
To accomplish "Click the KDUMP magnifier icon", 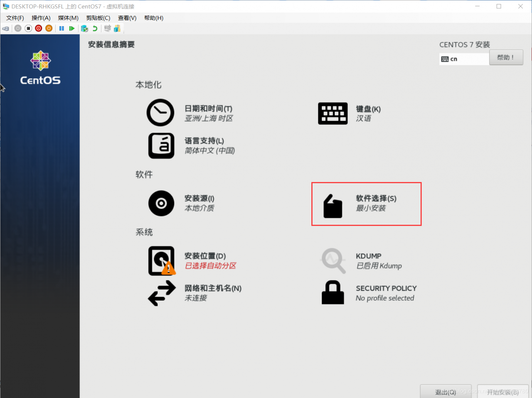I will pyautogui.click(x=333, y=261).
